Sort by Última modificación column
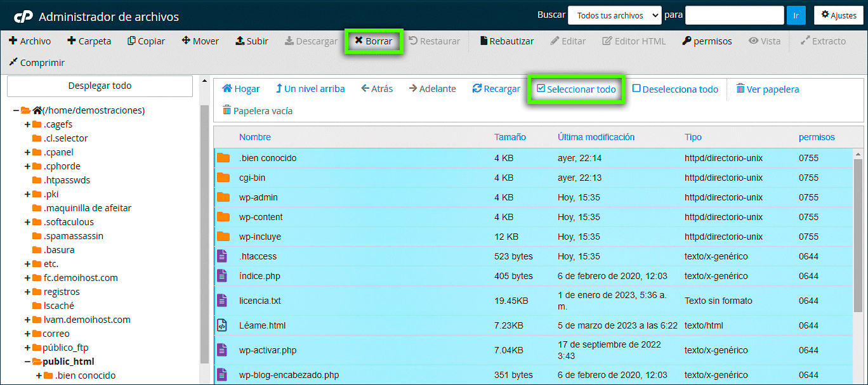 (x=596, y=137)
